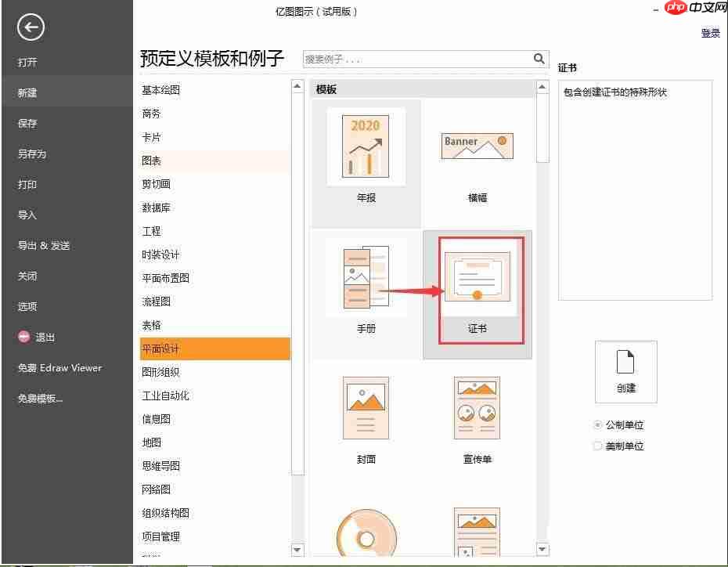
Task: Select 美制单位 (US units) option
Action: 597,444
